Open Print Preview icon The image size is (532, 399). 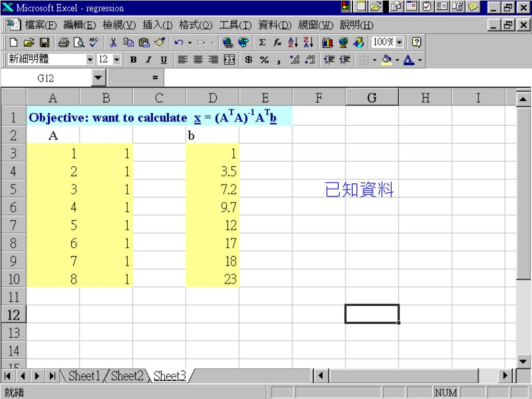(79, 43)
